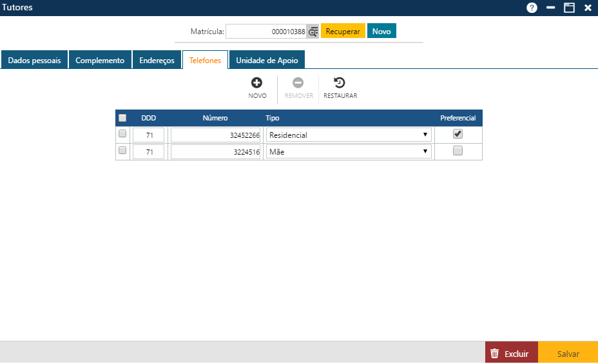Click the NOVO plus icon in toolbar
The width and height of the screenshot is (598, 364).
[x=256, y=82]
